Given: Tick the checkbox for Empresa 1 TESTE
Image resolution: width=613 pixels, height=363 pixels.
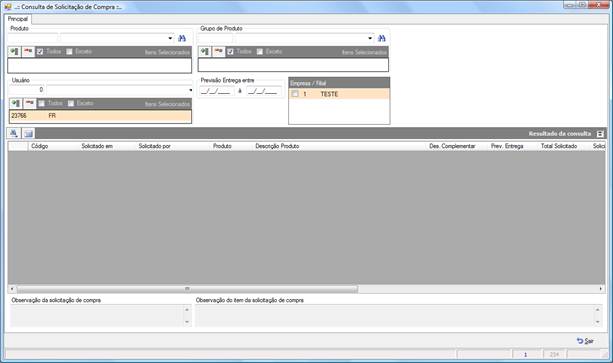Looking at the screenshot, I should tap(295, 94).
